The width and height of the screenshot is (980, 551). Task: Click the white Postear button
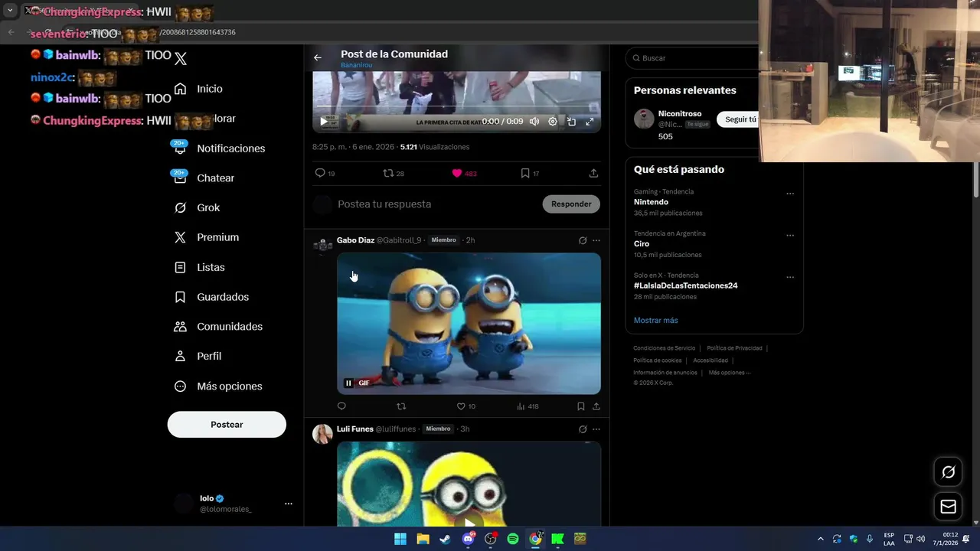point(227,425)
